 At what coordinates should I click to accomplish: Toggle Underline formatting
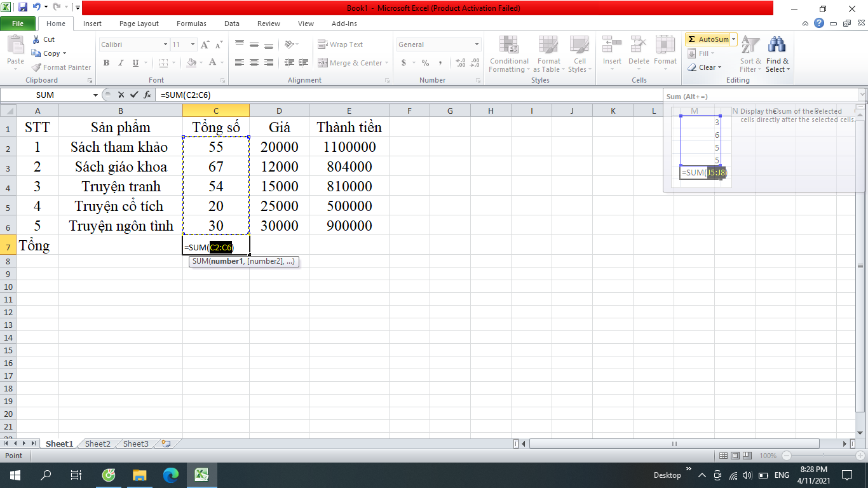coord(135,63)
